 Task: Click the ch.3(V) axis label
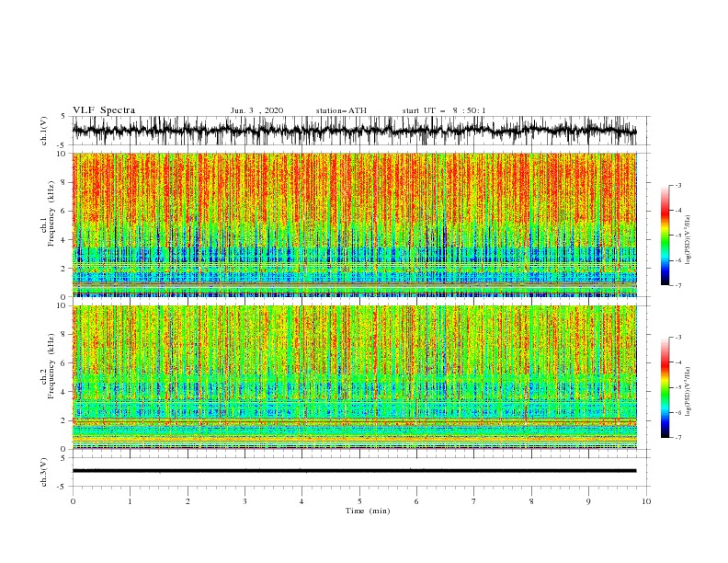pos(44,472)
